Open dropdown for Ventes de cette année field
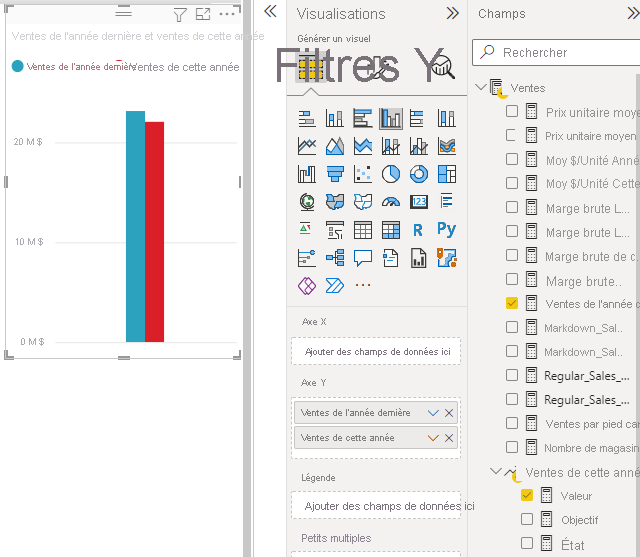 point(433,438)
